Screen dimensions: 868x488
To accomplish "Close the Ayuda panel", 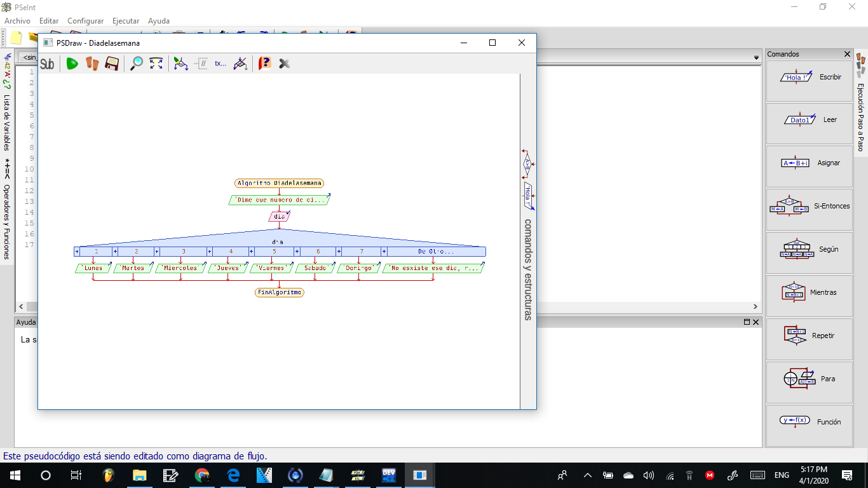I will (x=756, y=322).
